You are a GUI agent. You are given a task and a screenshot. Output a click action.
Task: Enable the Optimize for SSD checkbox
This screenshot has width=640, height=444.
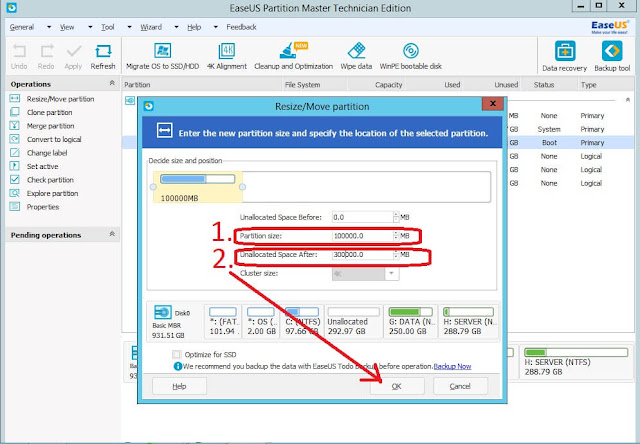176,354
